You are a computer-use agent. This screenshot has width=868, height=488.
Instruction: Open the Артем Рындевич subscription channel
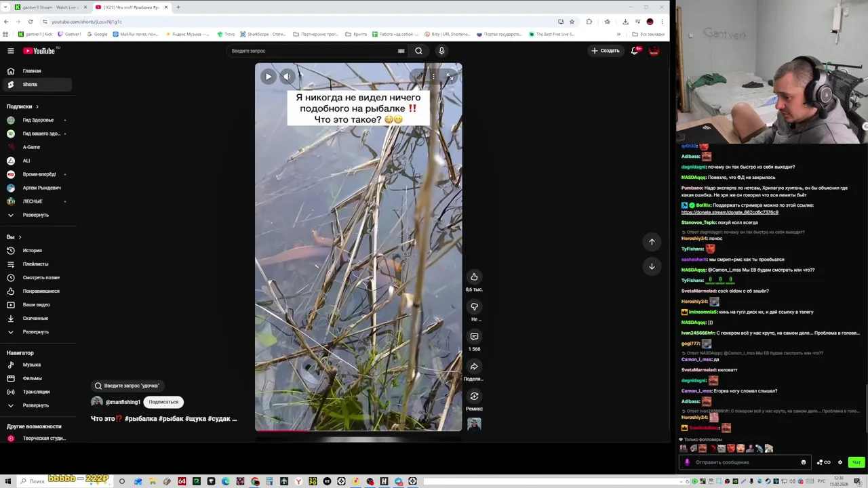(37, 188)
